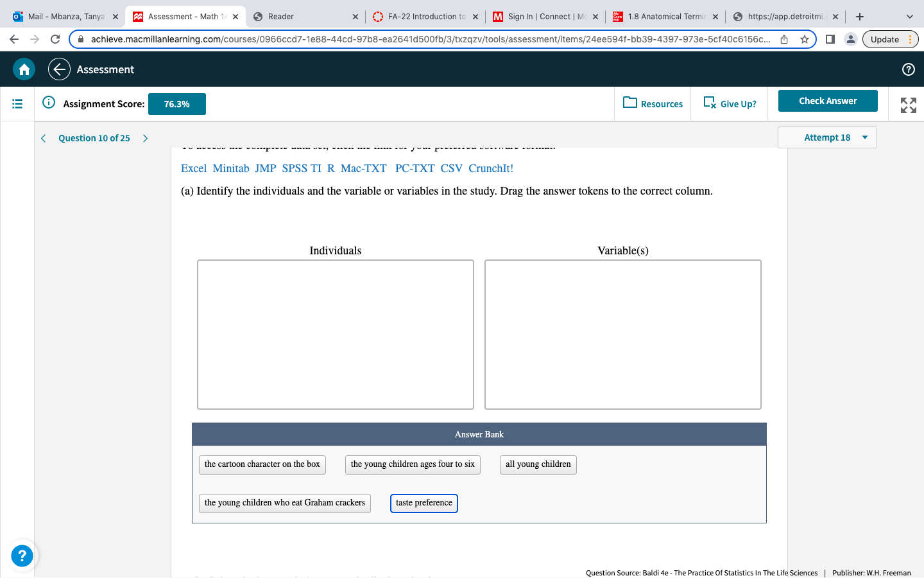The image size is (924, 578).
Task: Select the taste preference answer token
Action: (424, 504)
